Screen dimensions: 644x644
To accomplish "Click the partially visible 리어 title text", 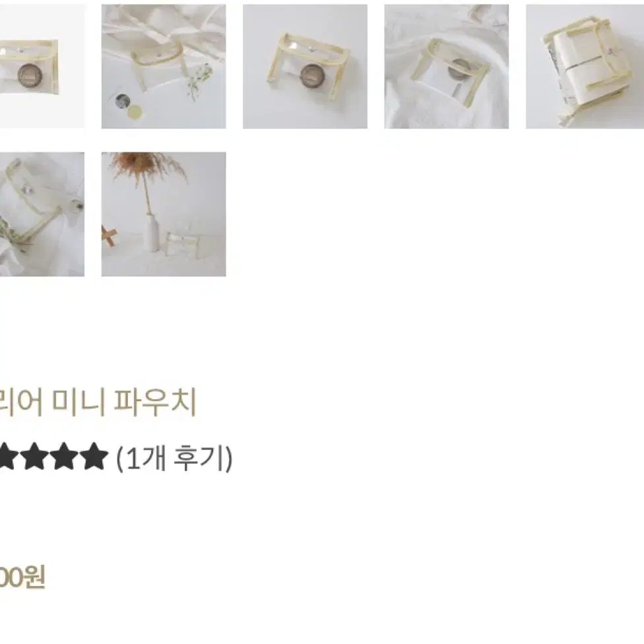I will point(21,402).
